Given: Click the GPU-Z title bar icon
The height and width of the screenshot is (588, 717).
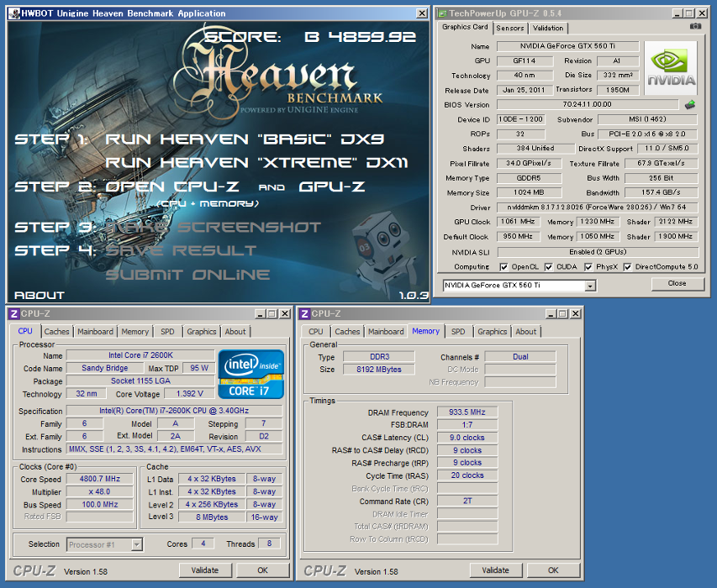Looking at the screenshot, I should [442, 13].
